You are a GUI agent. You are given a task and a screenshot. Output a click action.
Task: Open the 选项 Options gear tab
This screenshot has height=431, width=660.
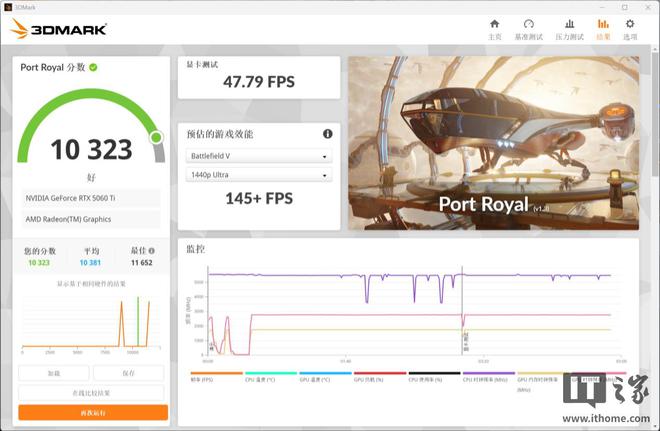coord(630,29)
